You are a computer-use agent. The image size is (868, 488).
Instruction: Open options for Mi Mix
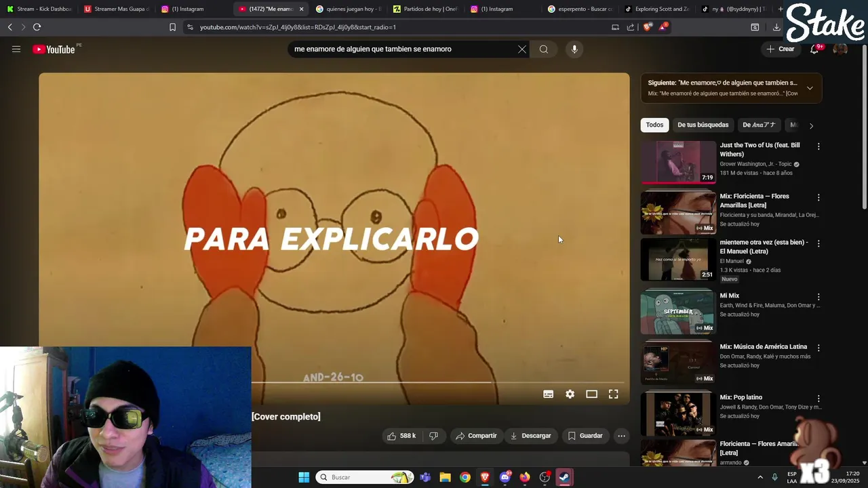(x=818, y=297)
